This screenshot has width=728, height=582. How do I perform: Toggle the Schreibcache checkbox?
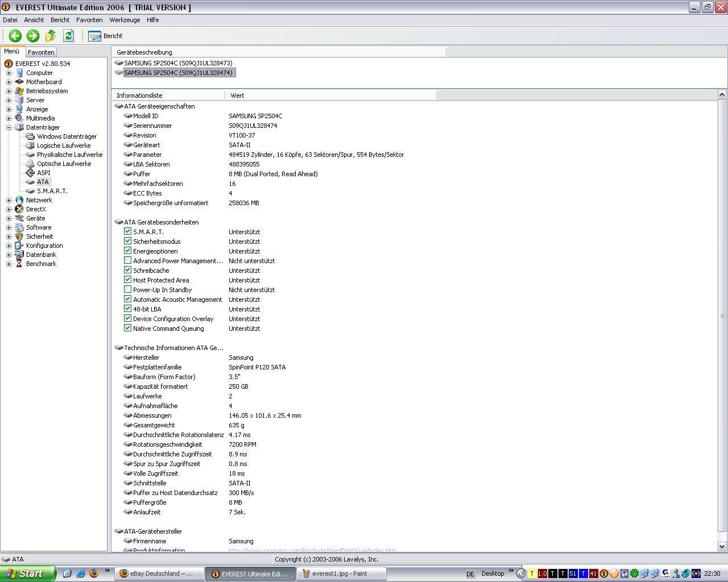pos(128,270)
